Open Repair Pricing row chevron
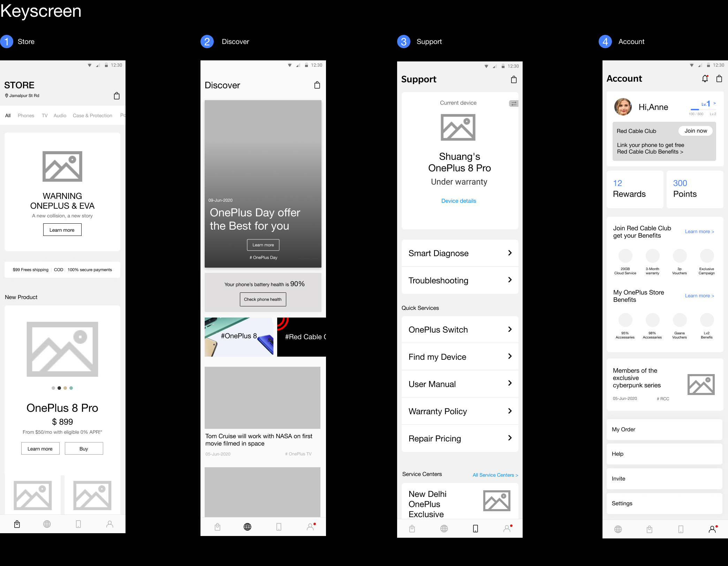 coord(510,438)
